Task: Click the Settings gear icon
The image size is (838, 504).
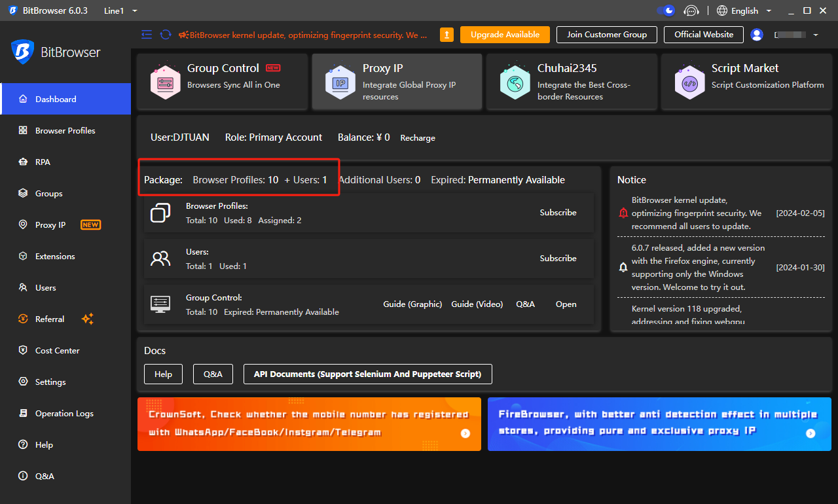Action: click(x=23, y=382)
